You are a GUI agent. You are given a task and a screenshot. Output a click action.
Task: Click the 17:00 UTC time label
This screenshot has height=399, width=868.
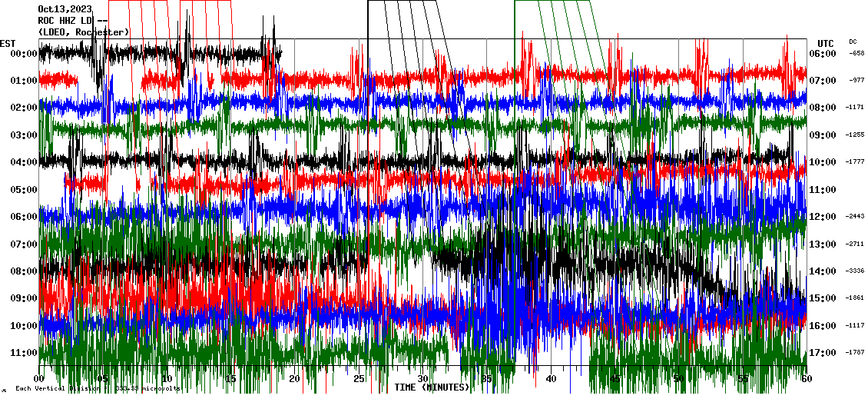click(x=823, y=352)
